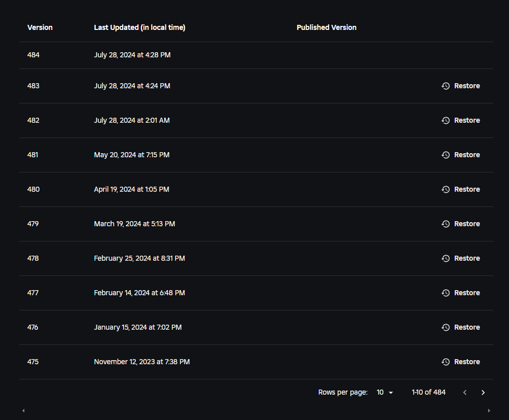Open the Rows per page dropdown
This screenshot has height=420, width=509.
385,393
